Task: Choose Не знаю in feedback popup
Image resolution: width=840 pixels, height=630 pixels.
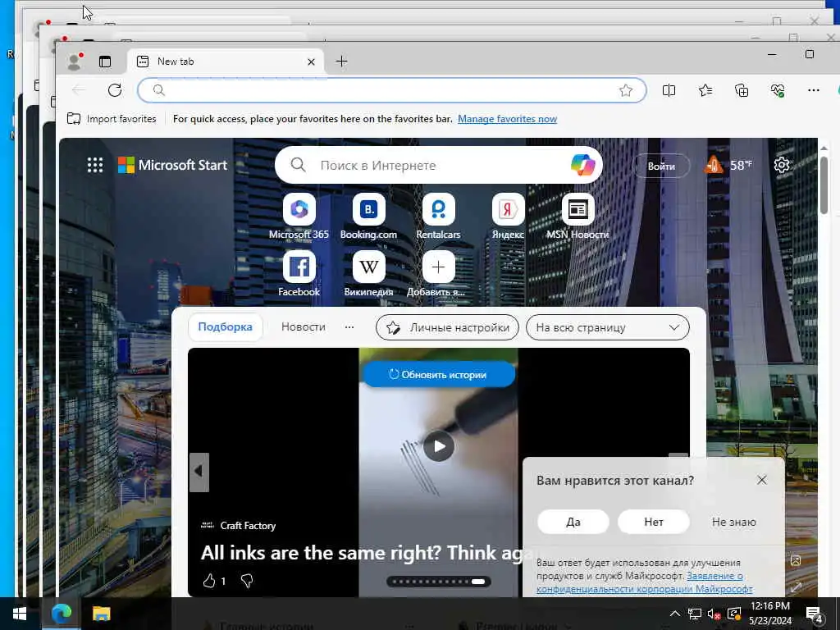Action: coord(733,522)
